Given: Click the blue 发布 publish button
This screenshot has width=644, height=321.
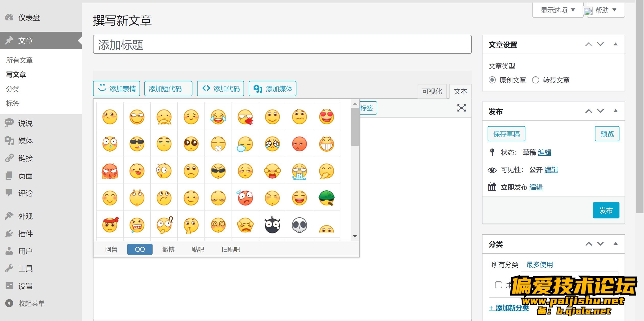Looking at the screenshot, I should tap(606, 210).
